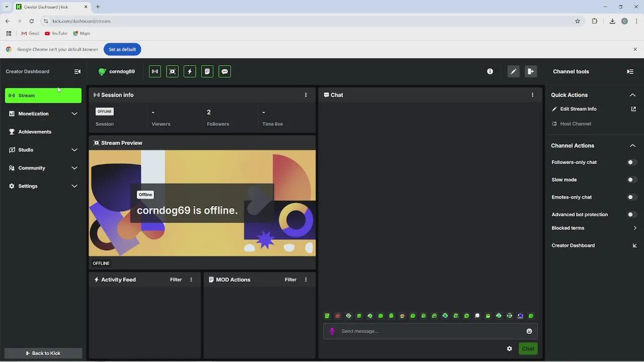
Task: Toggle MOD Actions panel icon in header
Action: (207, 71)
